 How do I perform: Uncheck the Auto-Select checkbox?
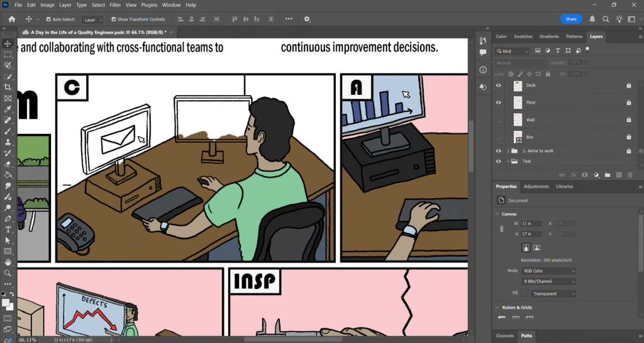pos(49,20)
